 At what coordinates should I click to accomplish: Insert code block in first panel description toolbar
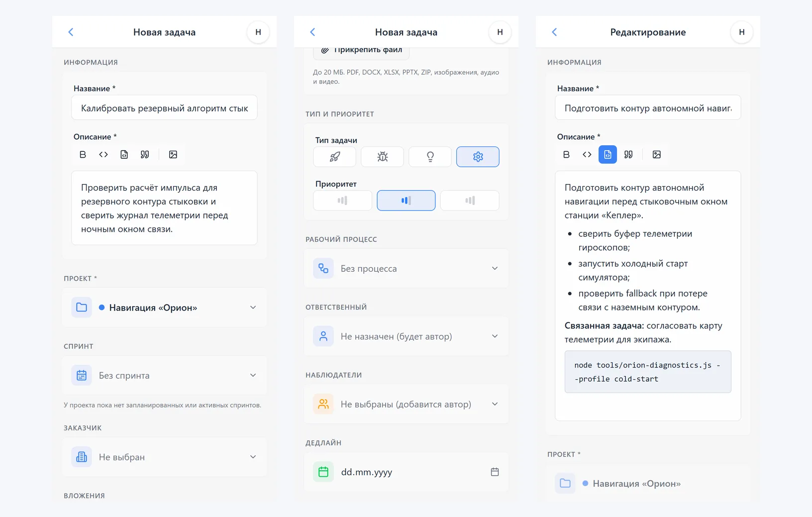[124, 154]
